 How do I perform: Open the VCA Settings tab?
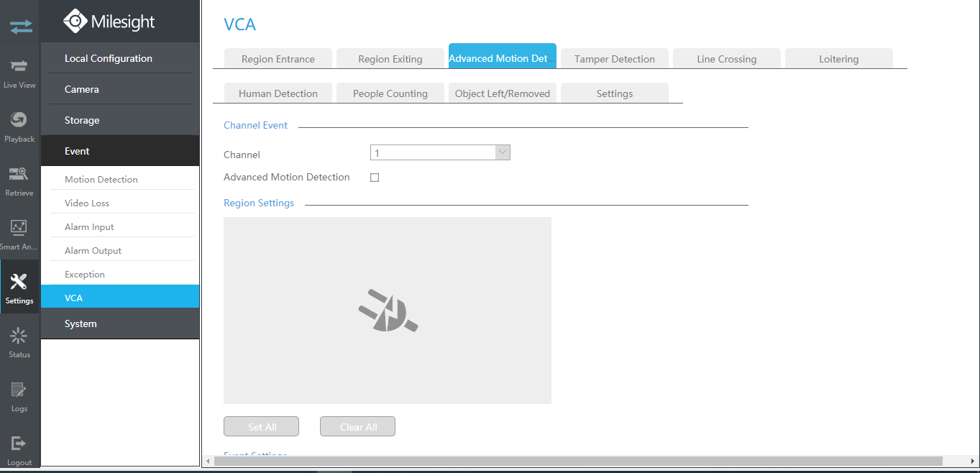pyautogui.click(x=615, y=93)
